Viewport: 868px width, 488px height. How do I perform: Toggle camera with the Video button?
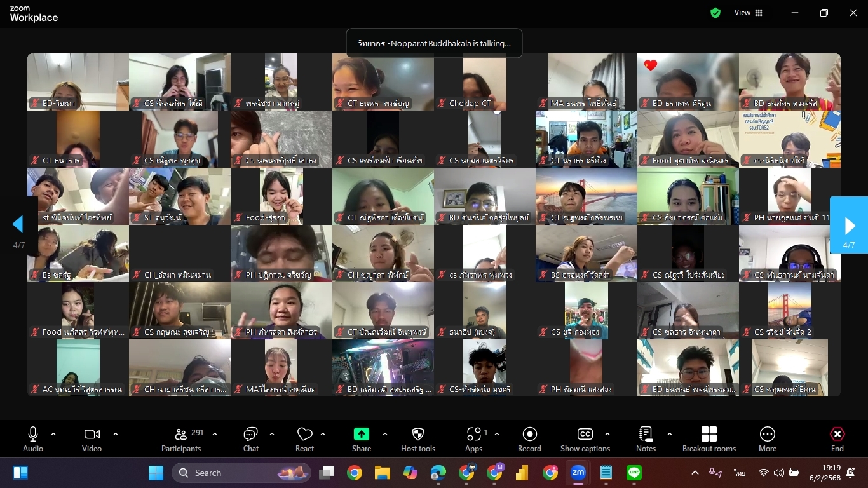click(92, 439)
